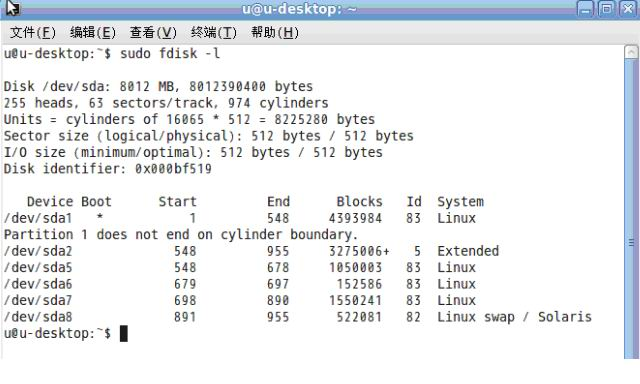The width and height of the screenshot is (640, 384).
Task: Click the /dev/sda5 device name
Action: (x=38, y=268)
